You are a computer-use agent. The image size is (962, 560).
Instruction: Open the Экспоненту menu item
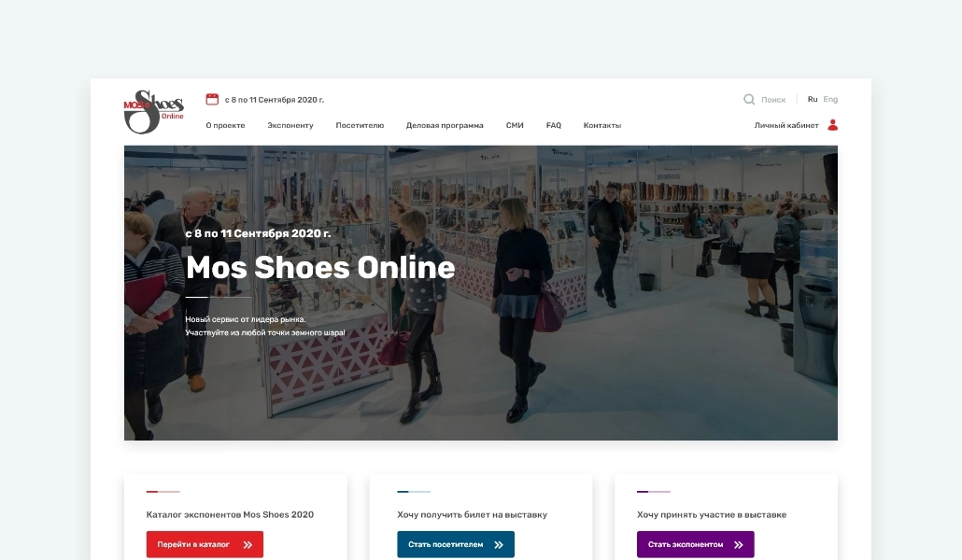pos(290,125)
